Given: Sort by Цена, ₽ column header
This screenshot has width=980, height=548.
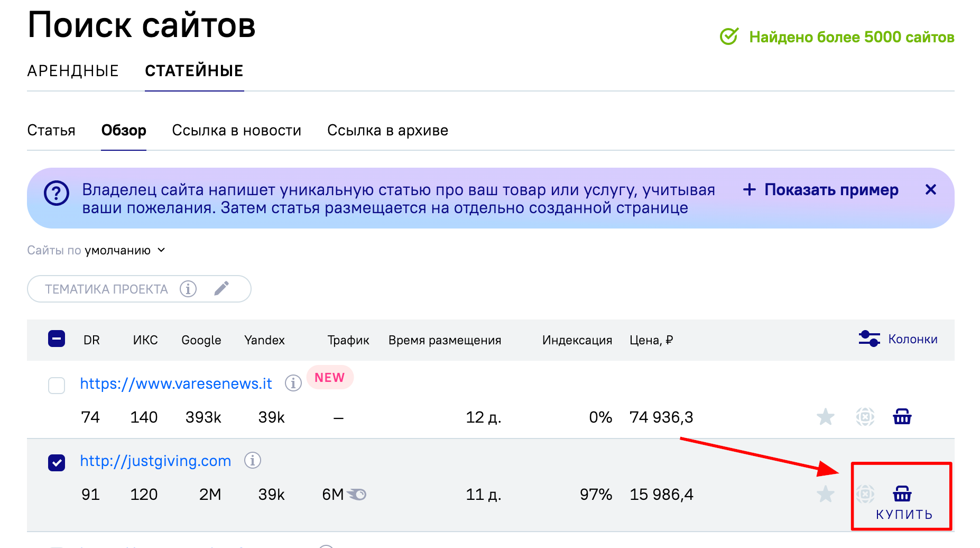Looking at the screenshot, I should [651, 340].
